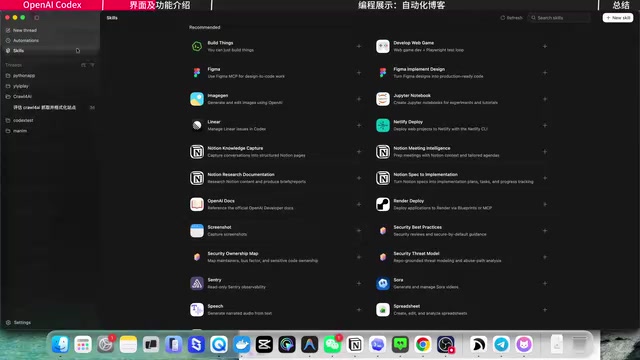This screenshot has width=640, height=360.
Task: Focus the Search skills field
Action: 560,18
